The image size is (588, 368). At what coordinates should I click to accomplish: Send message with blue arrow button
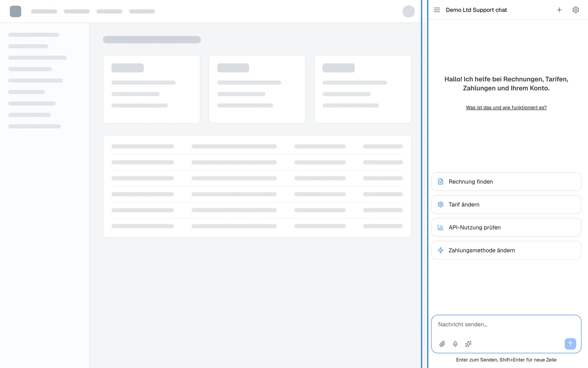(x=570, y=344)
